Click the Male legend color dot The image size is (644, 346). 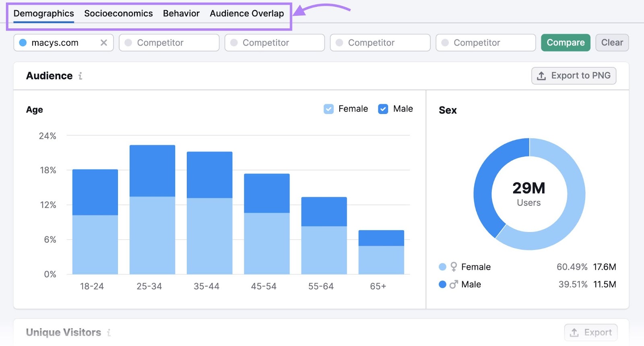tap(442, 284)
